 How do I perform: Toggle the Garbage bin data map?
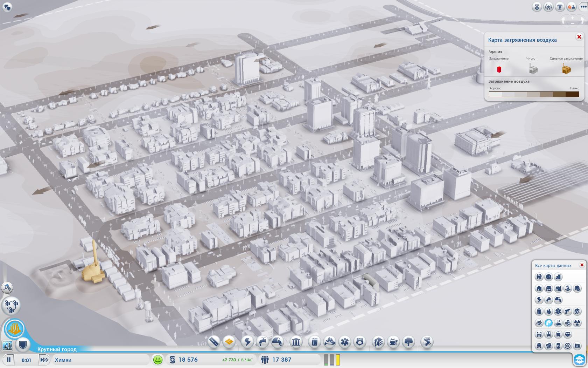pyautogui.click(x=539, y=311)
